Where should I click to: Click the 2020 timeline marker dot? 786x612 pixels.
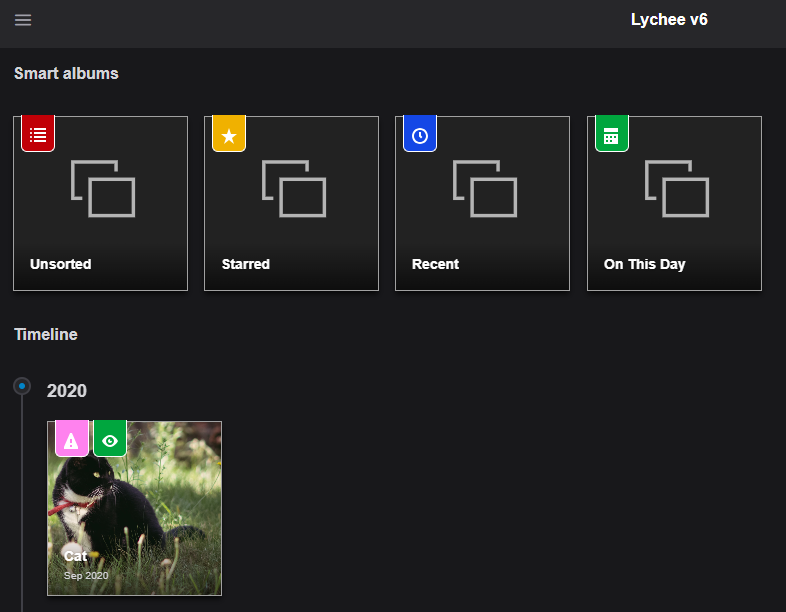coord(22,385)
